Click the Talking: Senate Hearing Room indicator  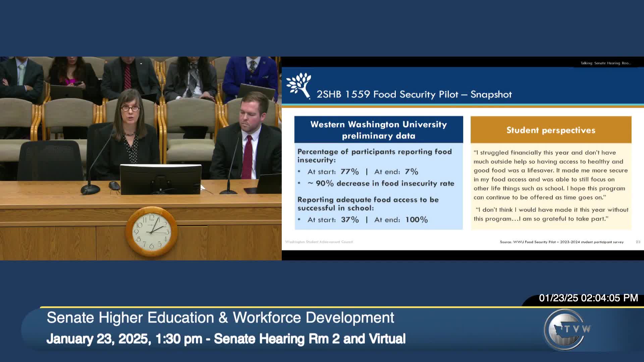(x=605, y=63)
